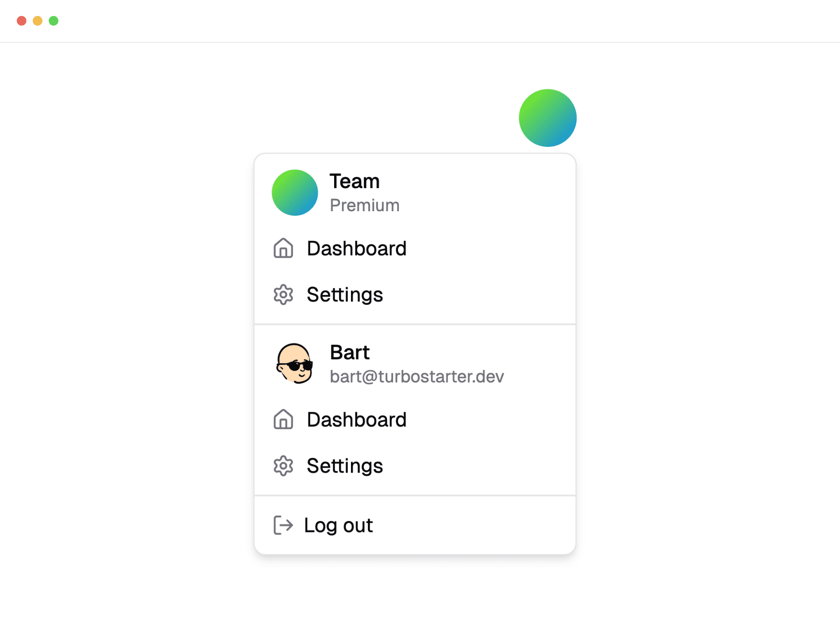This screenshot has height=627, width=840.
Task: Click the house icon next to Team Dashboard
Action: (283, 248)
